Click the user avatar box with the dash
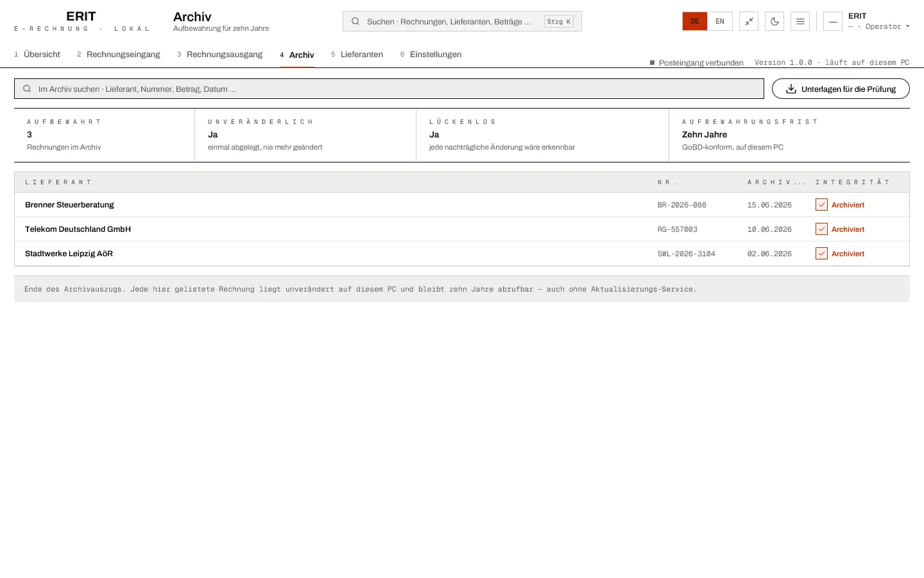Image resolution: width=924 pixels, height=578 pixels. (833, 21)
